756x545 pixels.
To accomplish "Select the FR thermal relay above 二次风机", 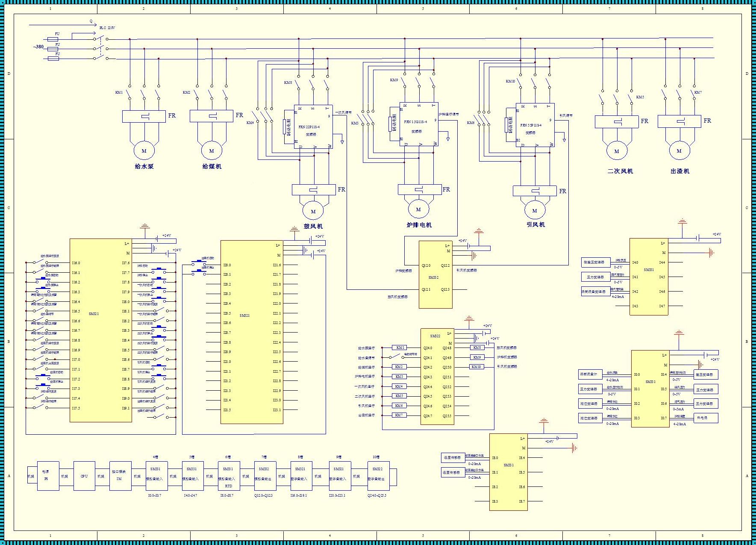I will tap(617, 121).
